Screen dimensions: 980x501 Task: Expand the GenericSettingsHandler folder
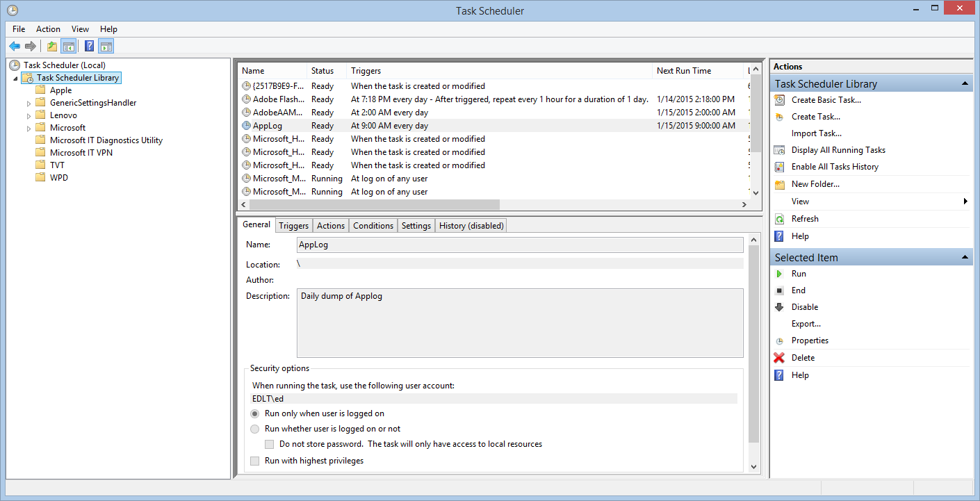point(28,103)
